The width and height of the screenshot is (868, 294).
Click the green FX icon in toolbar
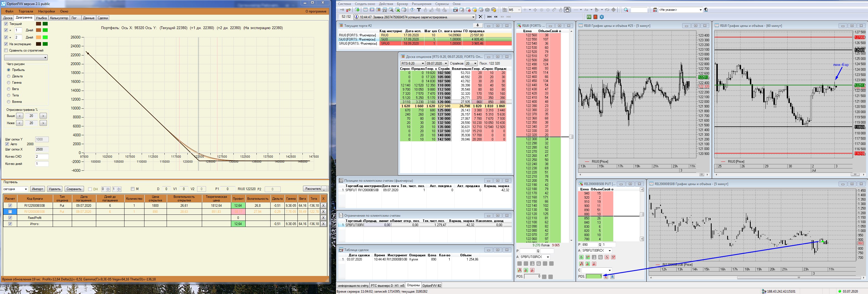pyautogui.click(x=589, y=17)
